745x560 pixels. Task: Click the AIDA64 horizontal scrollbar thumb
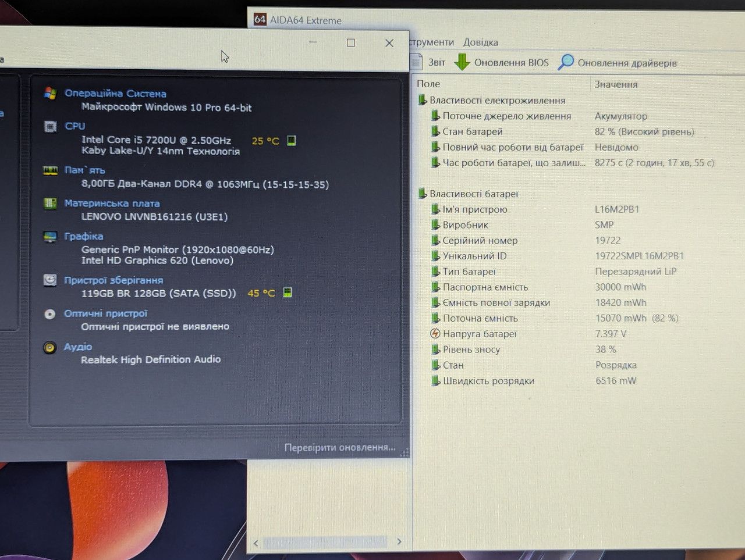(325, 542)
